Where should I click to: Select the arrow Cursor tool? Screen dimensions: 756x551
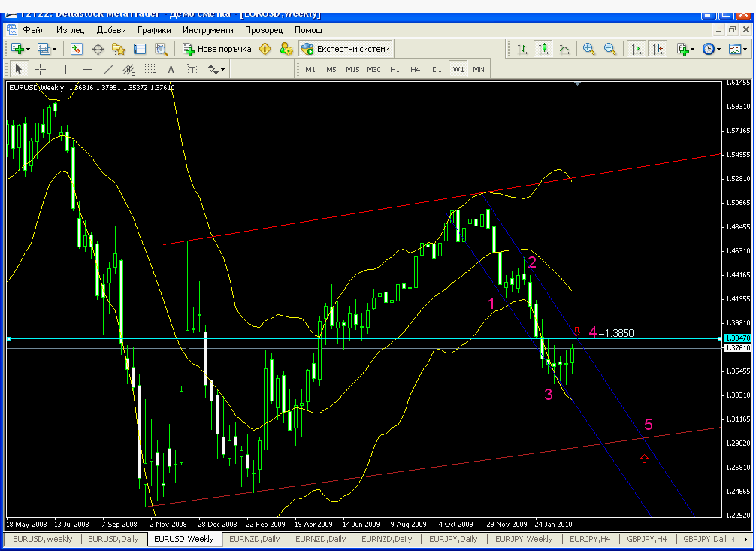pyautogui.click(x=19, y=69)
